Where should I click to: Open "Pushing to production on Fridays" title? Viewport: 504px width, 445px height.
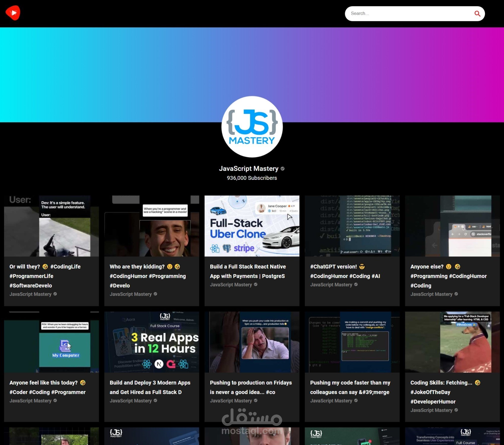click(x=251, y=387)
